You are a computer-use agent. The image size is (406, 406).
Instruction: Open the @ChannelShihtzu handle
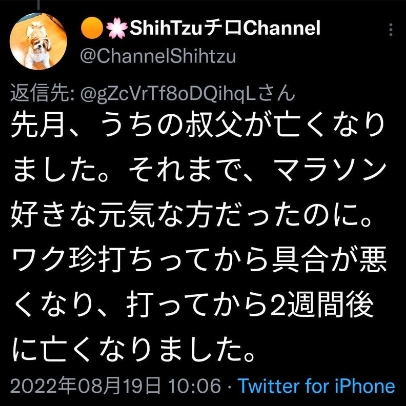tap(158, 56)
